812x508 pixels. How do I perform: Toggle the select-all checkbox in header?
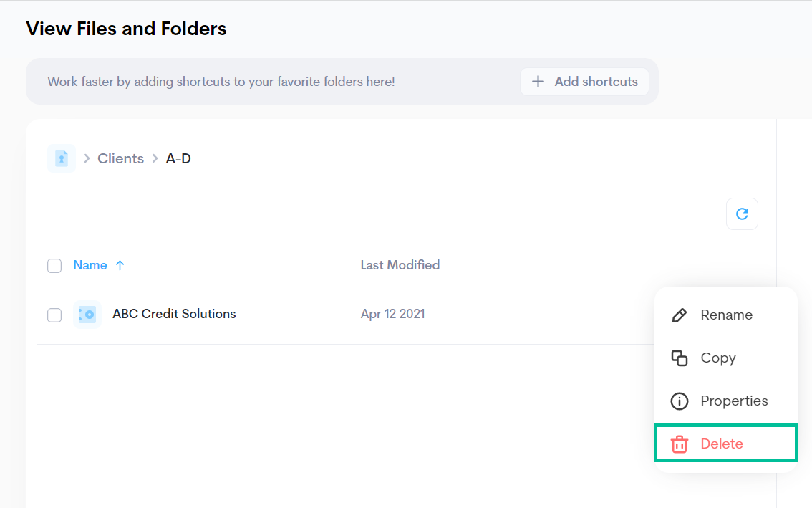click(x=54, y=266)
